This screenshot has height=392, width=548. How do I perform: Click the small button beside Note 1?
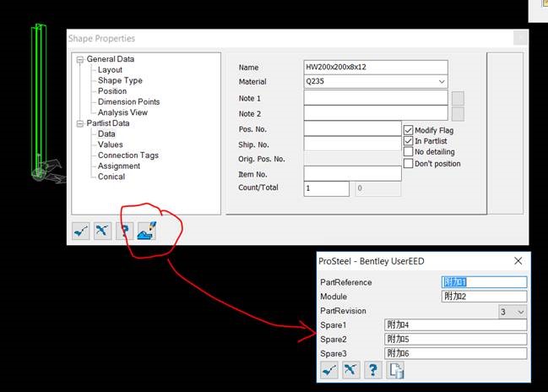pyautogui.click(x=458, y=98)
